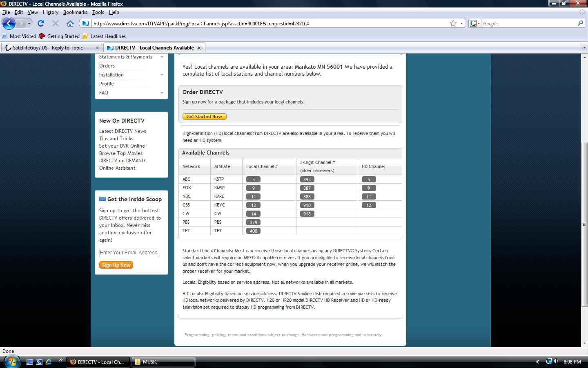Open the Windows Start orb
Viewport: 588px width, 368px height.
(x=11, y=361)
